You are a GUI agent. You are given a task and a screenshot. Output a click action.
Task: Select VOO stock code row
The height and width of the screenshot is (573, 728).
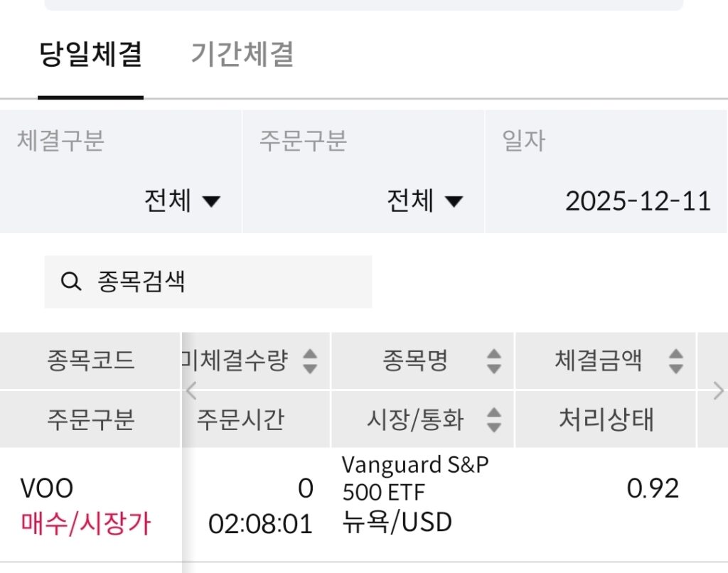[47, 489]
